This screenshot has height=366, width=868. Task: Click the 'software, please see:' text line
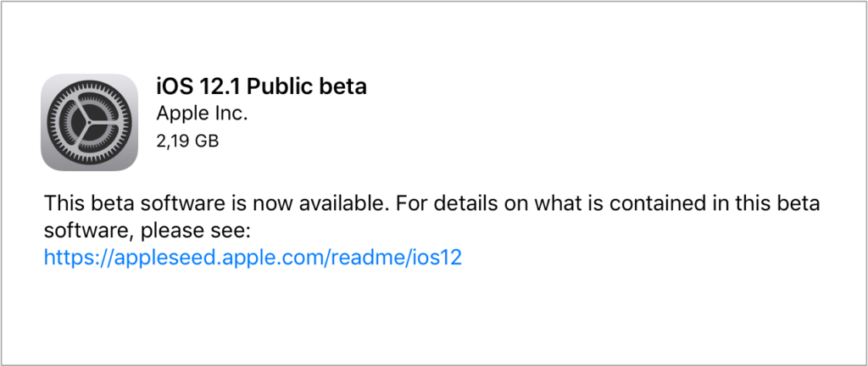click(x=144, y=230)
